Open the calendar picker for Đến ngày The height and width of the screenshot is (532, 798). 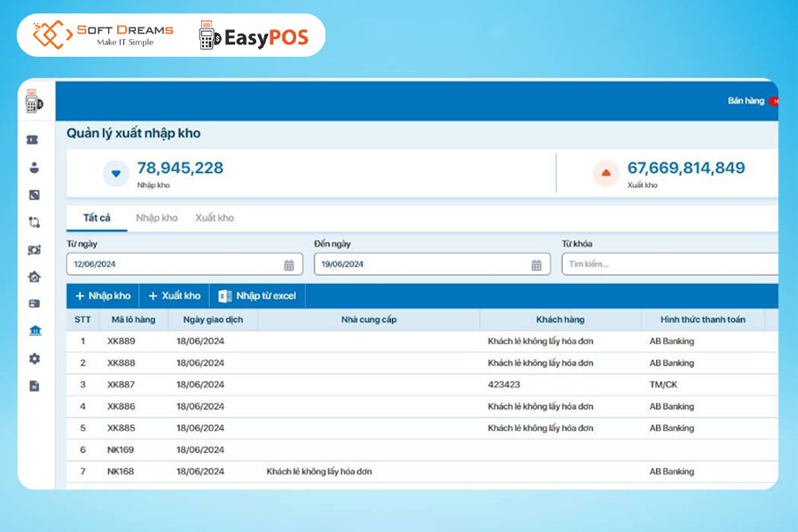(536, 263)
